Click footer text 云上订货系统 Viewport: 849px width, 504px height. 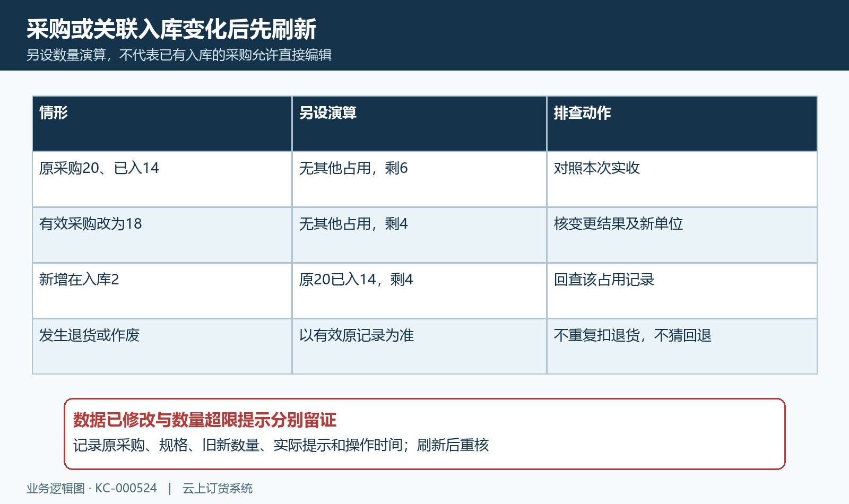(x=218, y=489)
